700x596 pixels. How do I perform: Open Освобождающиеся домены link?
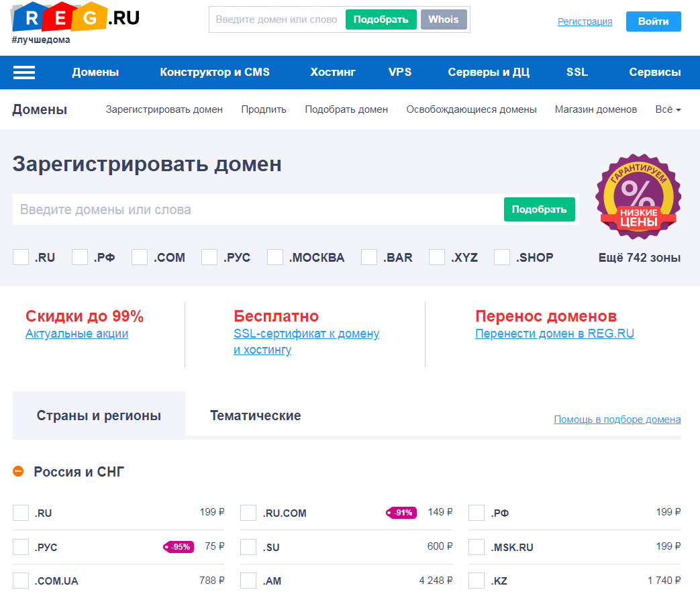471,109
